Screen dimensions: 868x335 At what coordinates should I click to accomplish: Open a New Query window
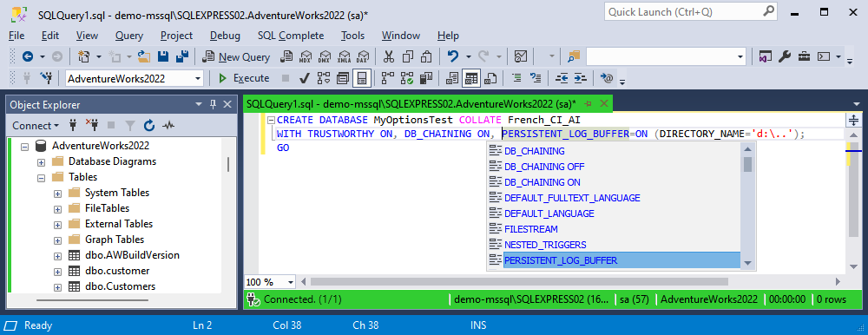(236, 56)
